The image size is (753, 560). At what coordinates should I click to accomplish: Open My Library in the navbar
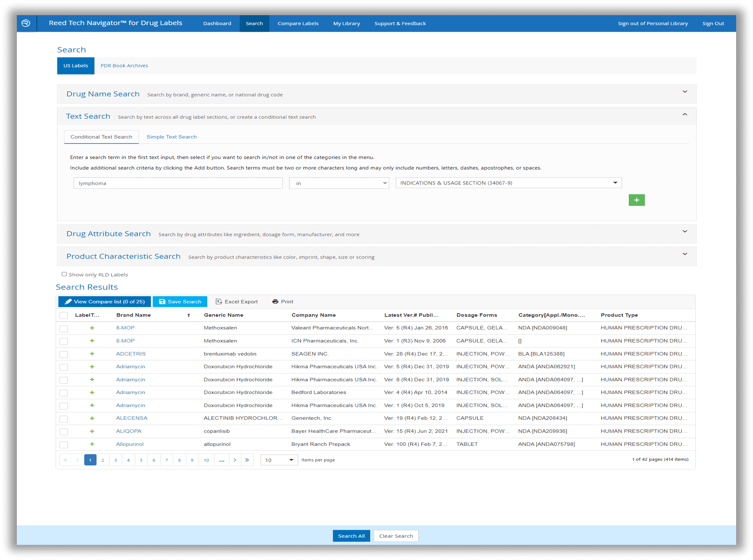(347, 23)
